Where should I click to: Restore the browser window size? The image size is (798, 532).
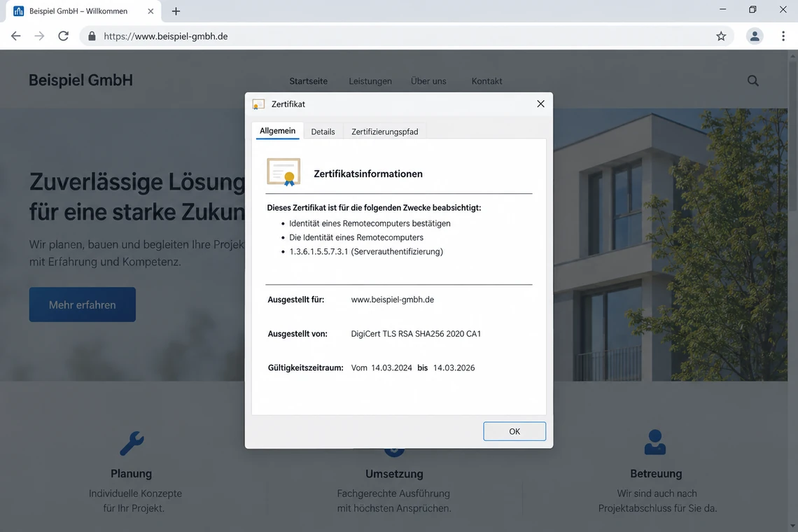click(x=752, y=9)
